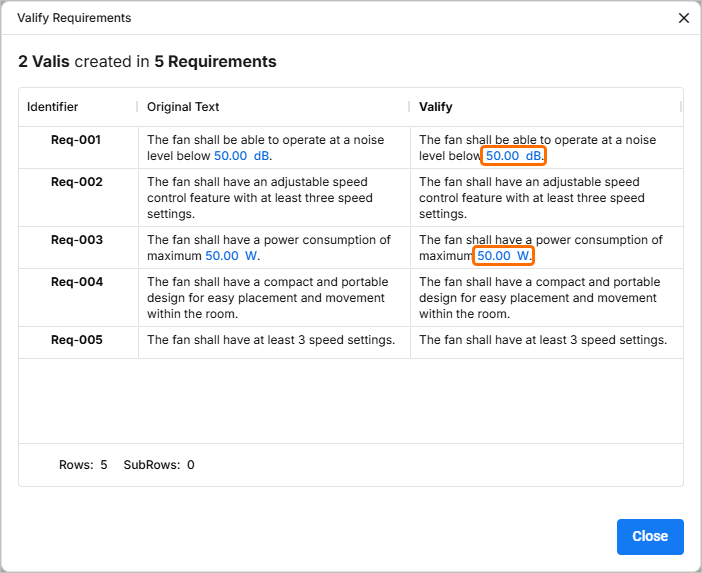Click the Original Text column header
This screenshot has width=702, height=573.
coord(183,107)
